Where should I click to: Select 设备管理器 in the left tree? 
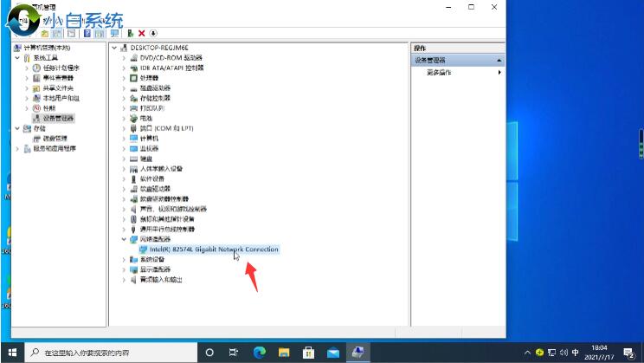(x=58, y=118)
